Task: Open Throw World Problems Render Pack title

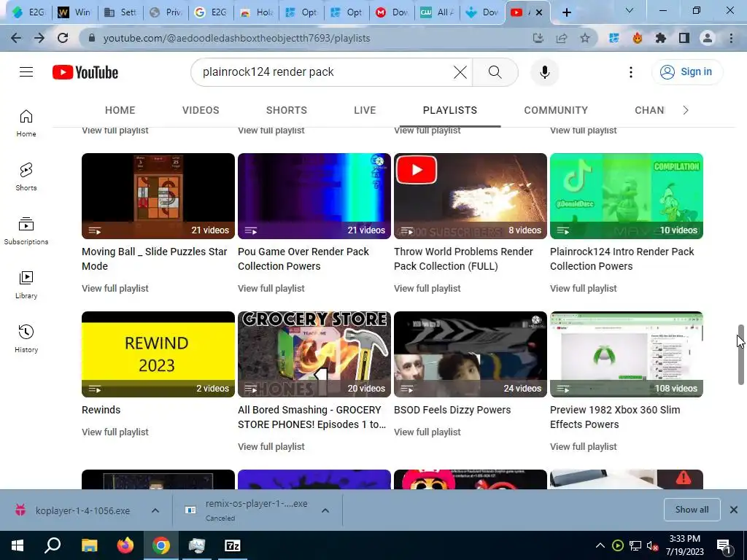Action: (463, 259)
